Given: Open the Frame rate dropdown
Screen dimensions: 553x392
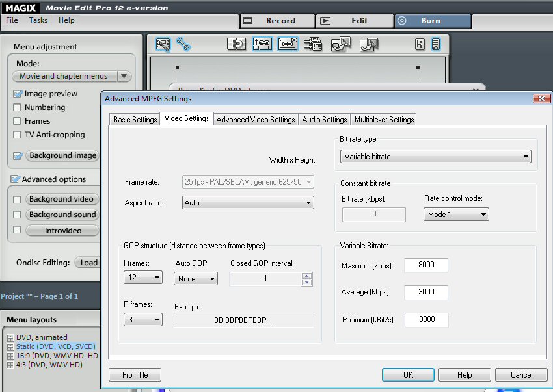Looking at the screenshot, I should click(x=248, y=182).
